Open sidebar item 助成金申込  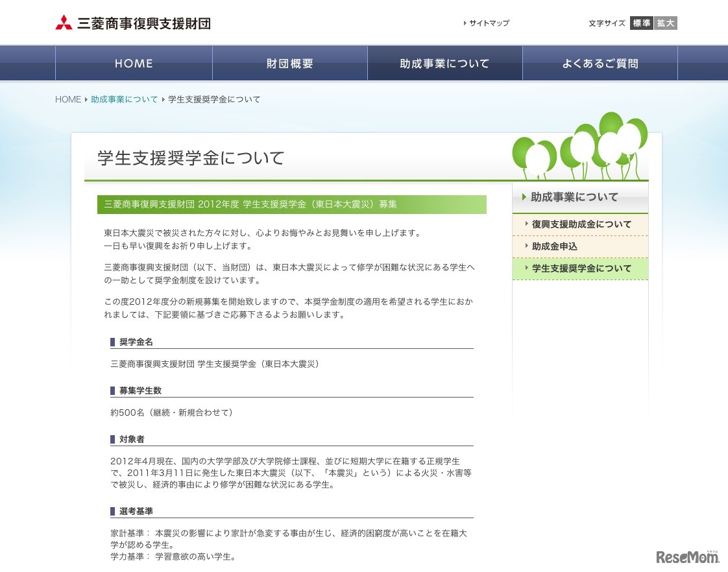coord(580,247)
